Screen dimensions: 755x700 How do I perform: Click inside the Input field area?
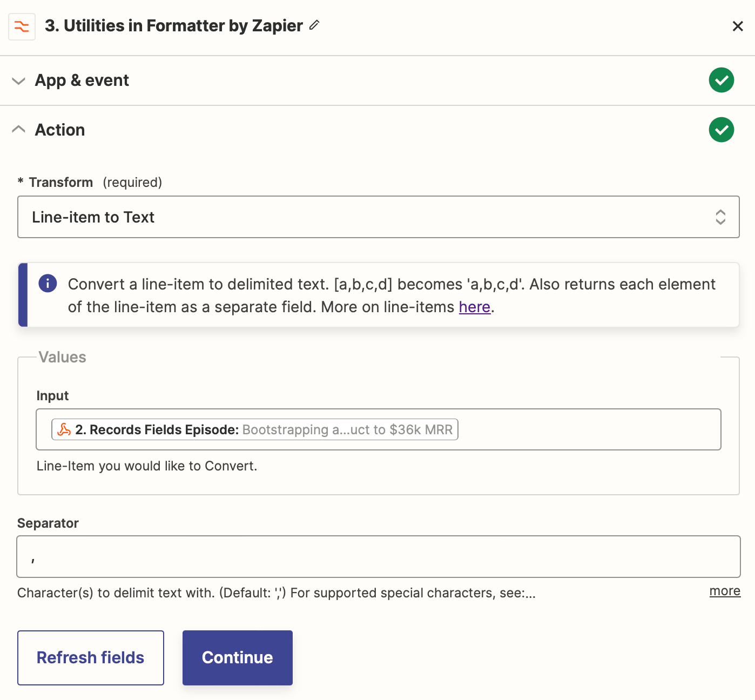pos(594,429)
